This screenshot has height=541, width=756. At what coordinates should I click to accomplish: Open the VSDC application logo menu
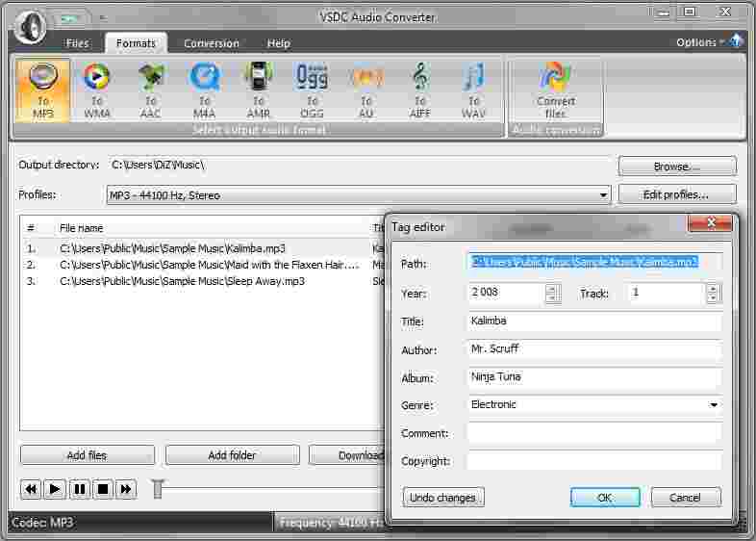tap(30, 27)
